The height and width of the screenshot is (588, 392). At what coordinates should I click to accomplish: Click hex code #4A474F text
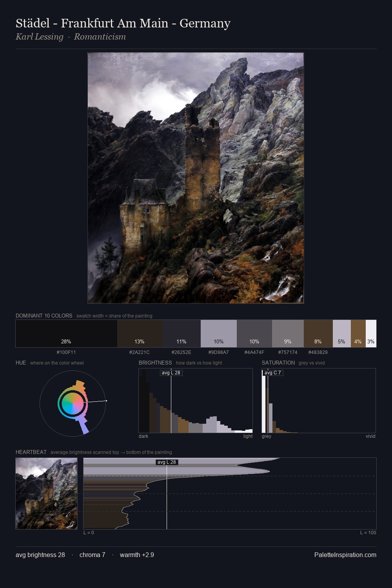pyautogui.click(x=254, y=352)
